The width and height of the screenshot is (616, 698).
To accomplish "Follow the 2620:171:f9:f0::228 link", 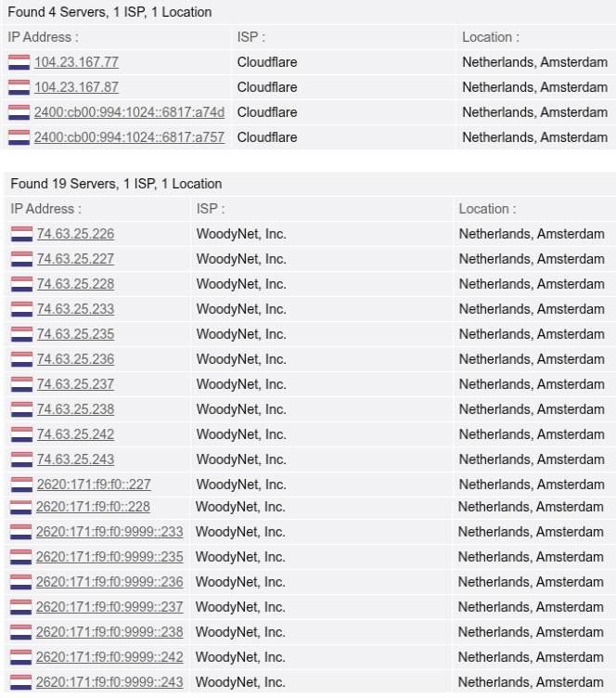I will [x=93, y=507].
